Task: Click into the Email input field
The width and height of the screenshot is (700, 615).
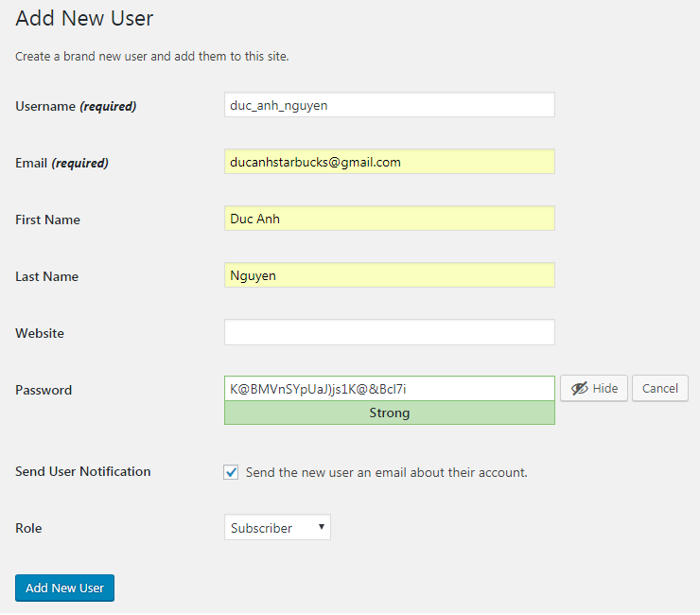Action: pos(389,162)
